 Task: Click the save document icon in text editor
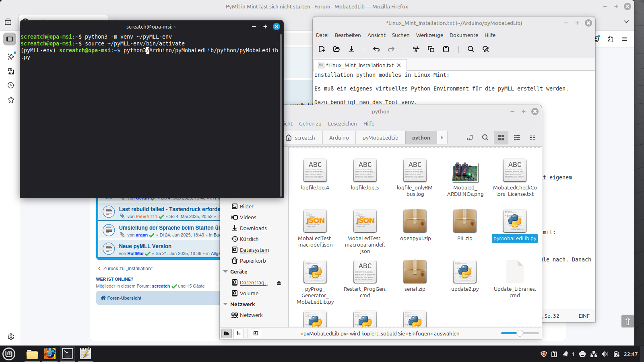351,49
